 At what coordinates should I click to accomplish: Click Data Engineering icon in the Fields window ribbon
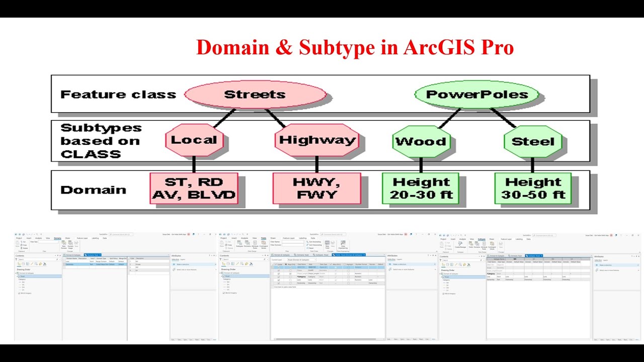343,244
